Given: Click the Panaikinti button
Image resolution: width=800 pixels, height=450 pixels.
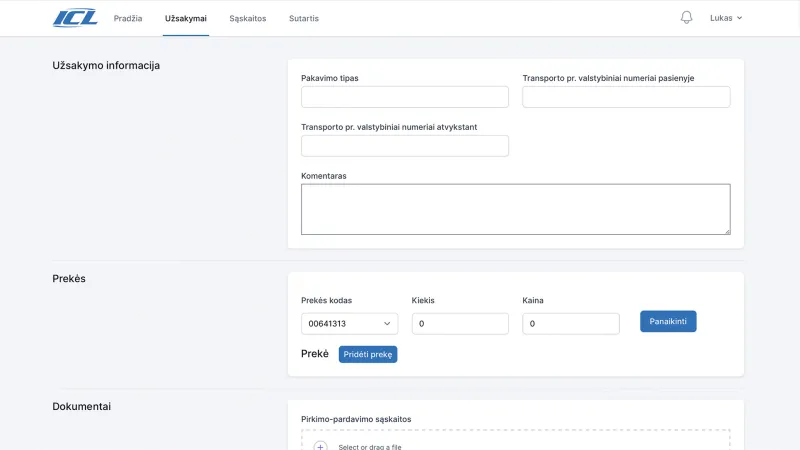Looking at the screenshot, I should [668, 321].
